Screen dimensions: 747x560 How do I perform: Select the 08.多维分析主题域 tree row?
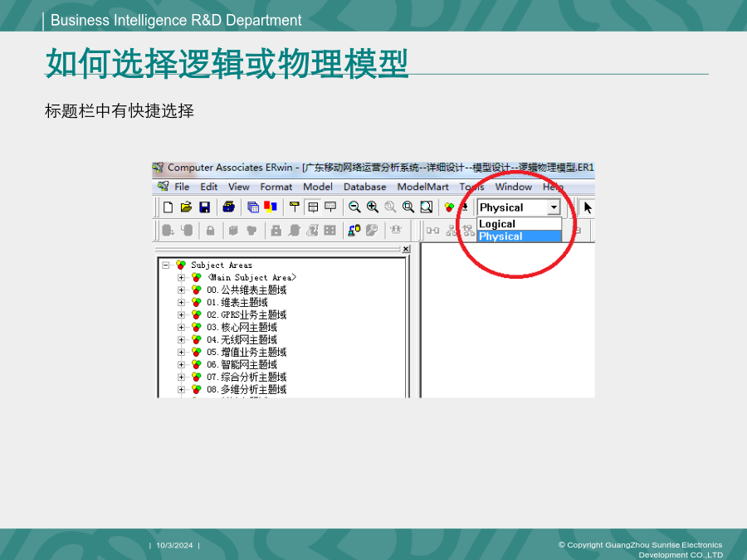[247, 389]
